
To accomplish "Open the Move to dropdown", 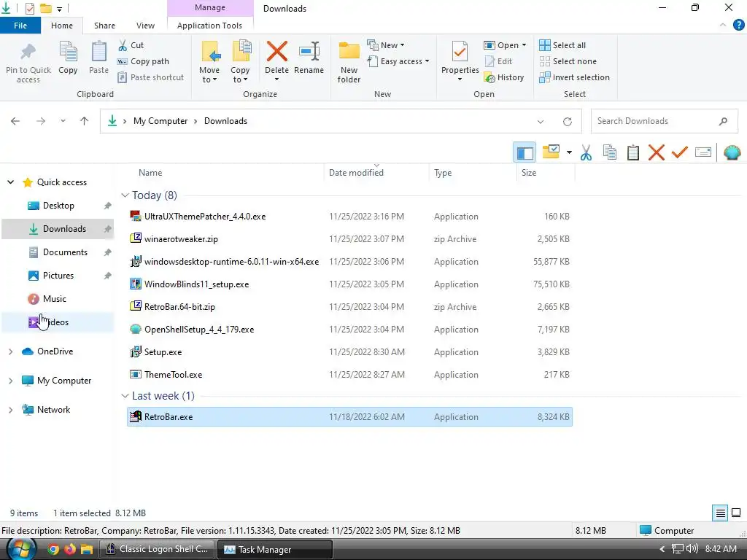I will point(209,62).
